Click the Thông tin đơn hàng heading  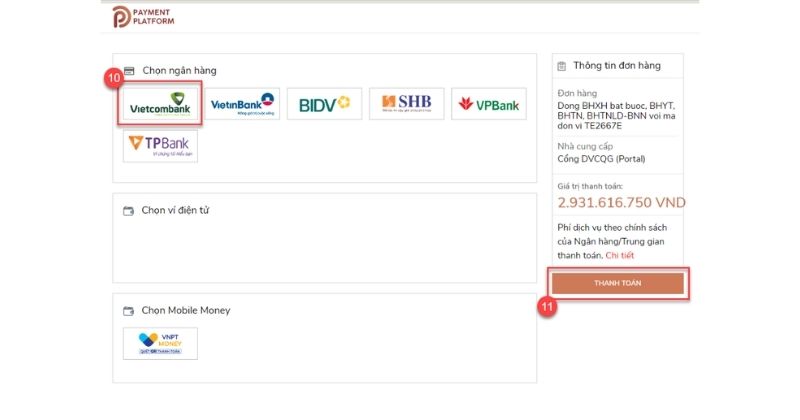(x=617, y=65)
